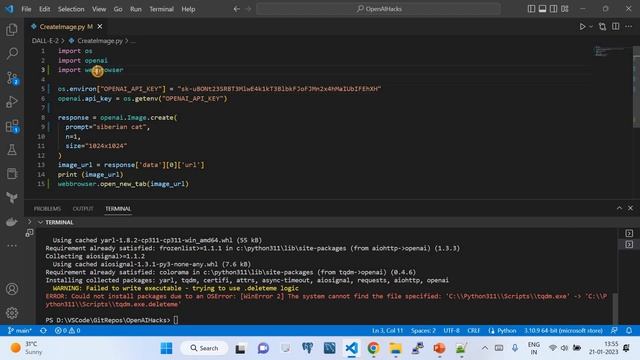Split the editor to the right
The width and height of the screenshot is (640, 360).
coord(616,27)
